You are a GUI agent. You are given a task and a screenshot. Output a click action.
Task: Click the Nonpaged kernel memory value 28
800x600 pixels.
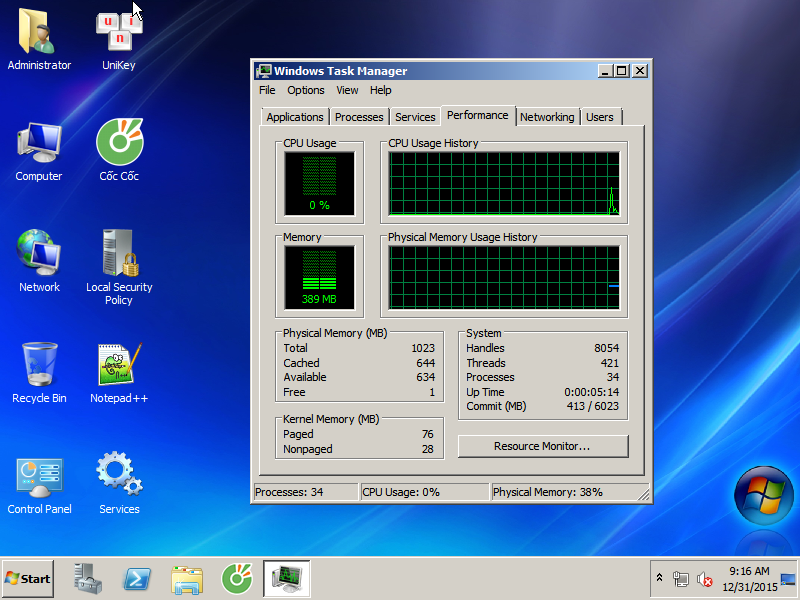point(428,449)
